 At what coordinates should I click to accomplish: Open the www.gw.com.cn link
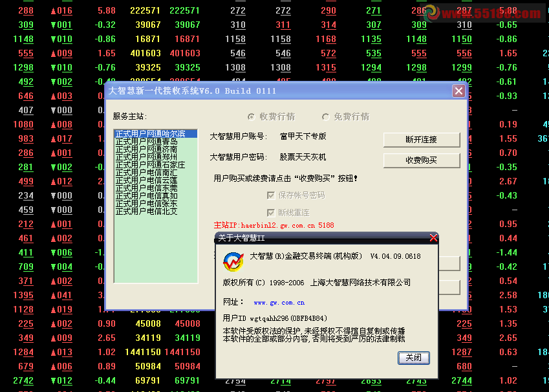pyautogui.click(x=279, y=303)
